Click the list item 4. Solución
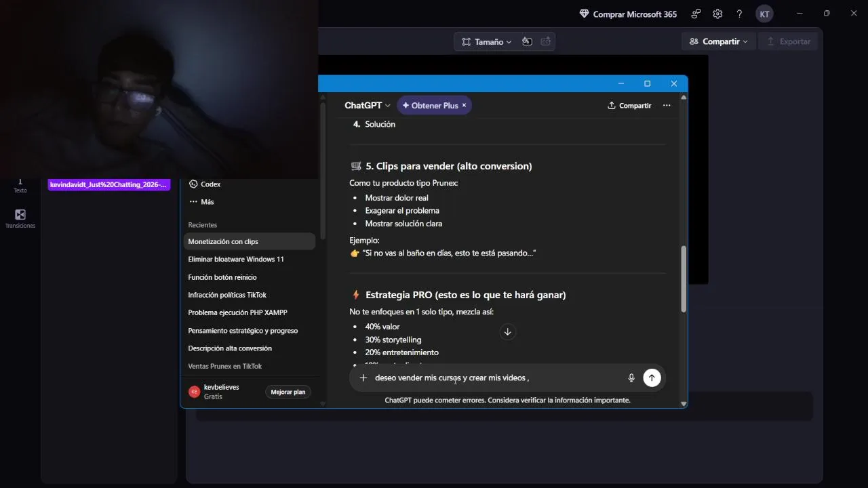 click(x=374, y=125)
